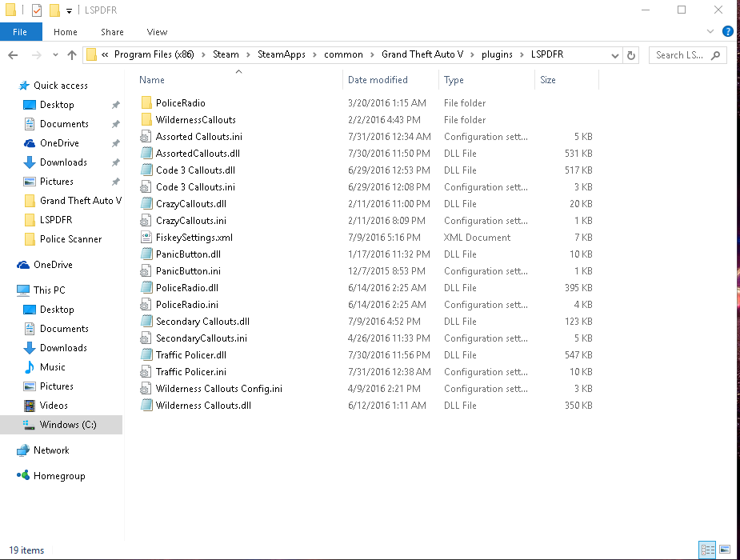Switch to Large icons view layout
Screen dimensions: 740x560
tap(725, 550)
